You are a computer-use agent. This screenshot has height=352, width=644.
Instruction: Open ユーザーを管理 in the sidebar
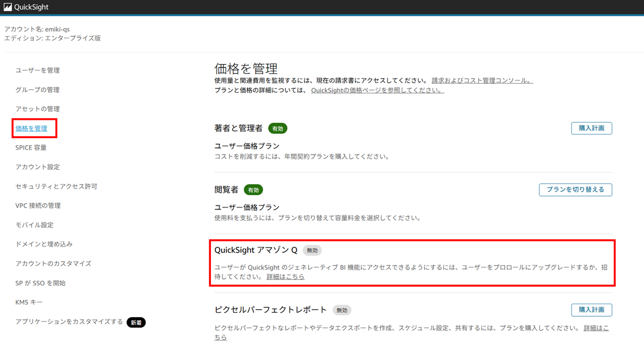pyautogui.click(x=38, y=71)
